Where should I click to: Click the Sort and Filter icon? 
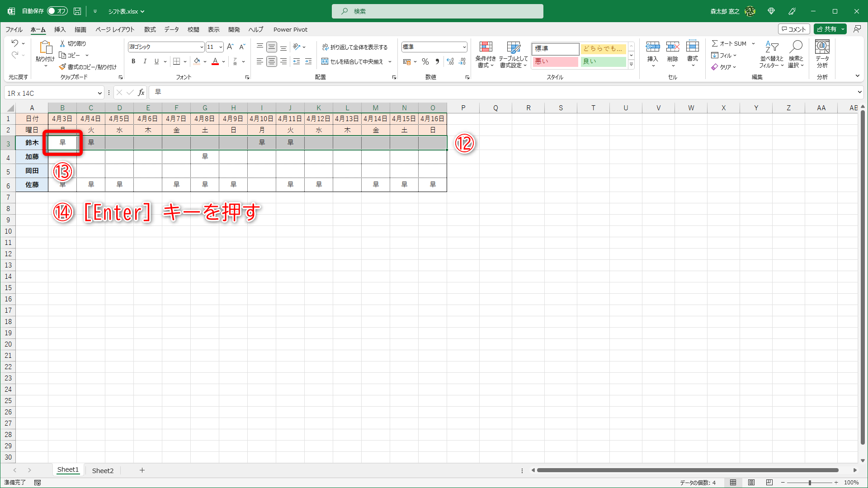coord(771,47)
